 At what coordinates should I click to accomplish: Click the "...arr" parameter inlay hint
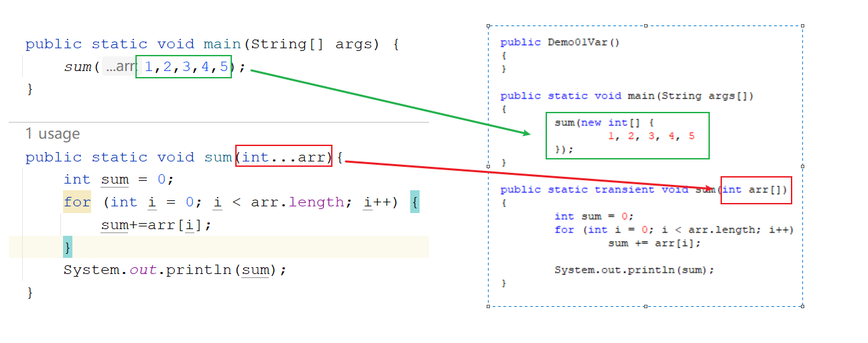point(119,67)
